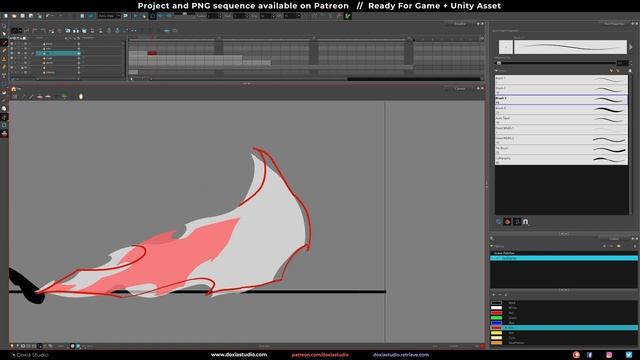The width and height of the screenshot is (640, 360).
Task: Select the black colour swatch
Action: coord(496,303)
